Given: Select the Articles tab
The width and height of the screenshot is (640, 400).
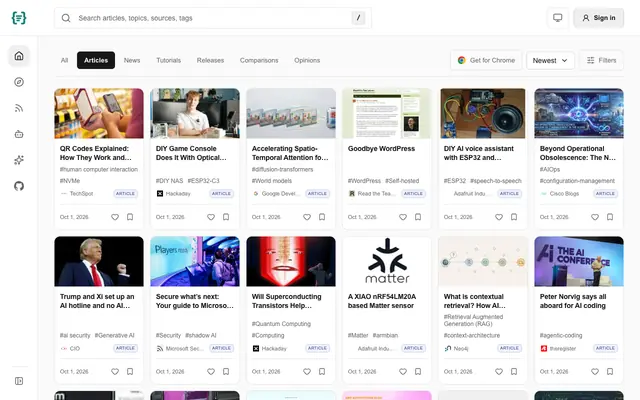Looking at the screenshot, I should tap(96, 60).
